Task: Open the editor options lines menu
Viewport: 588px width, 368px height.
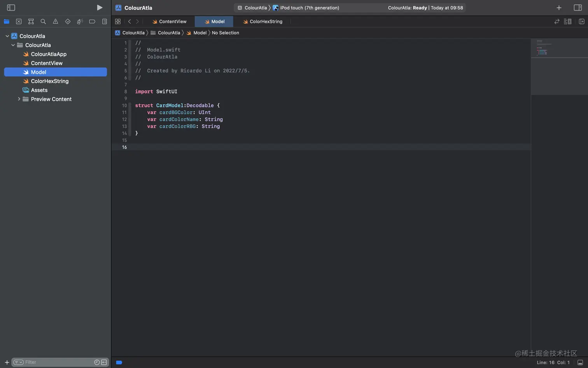Action: 568,21
